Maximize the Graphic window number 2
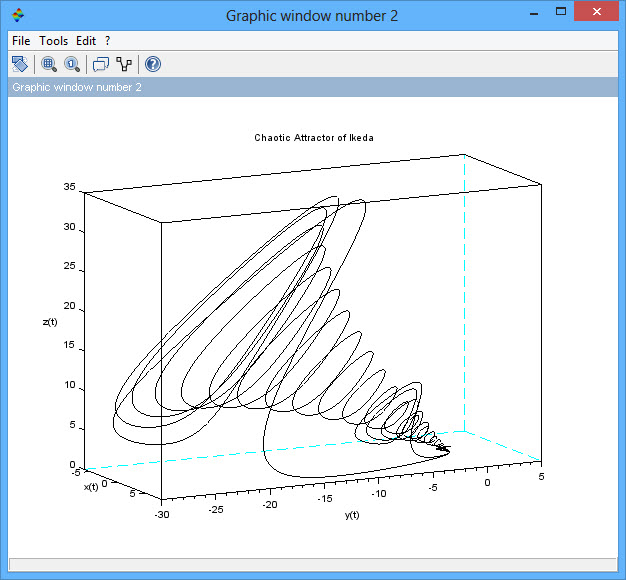 click(x=561, y=12)
